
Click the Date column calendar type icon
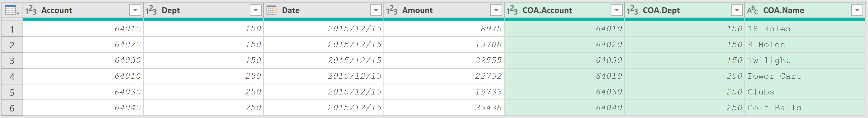[x=271, y=11]
